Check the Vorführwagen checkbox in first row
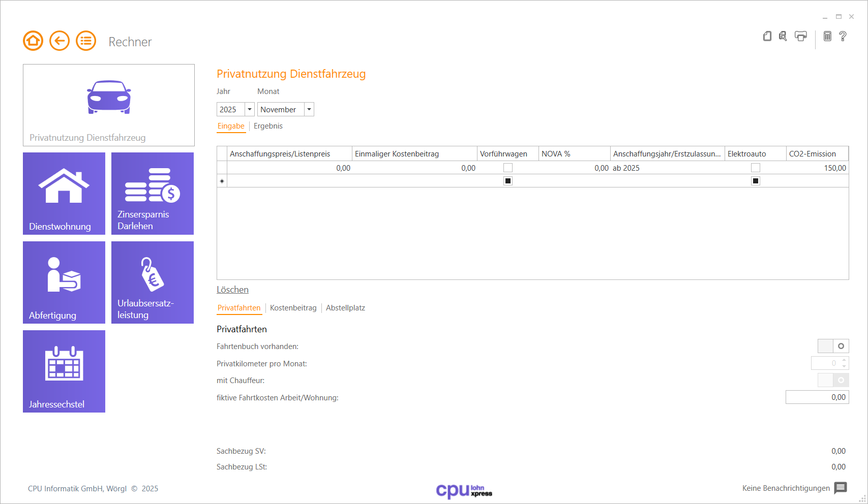This screenshot has width=868, height=504. [508, 168]
